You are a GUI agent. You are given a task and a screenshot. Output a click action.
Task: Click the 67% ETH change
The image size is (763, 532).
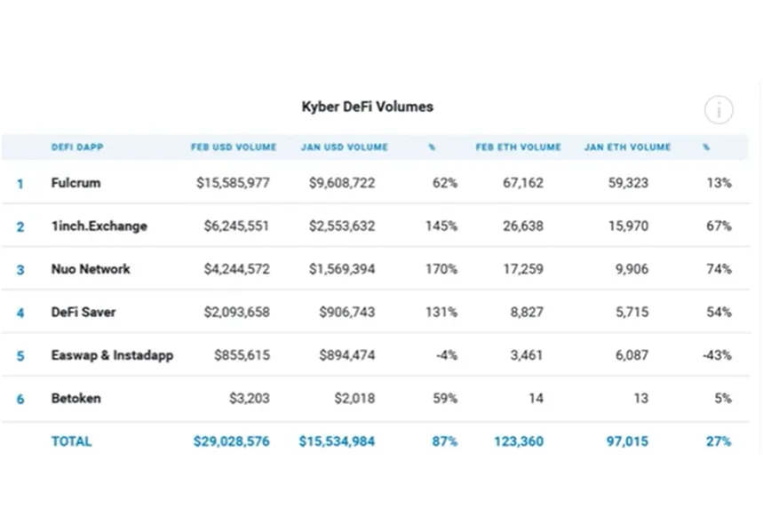719,226
